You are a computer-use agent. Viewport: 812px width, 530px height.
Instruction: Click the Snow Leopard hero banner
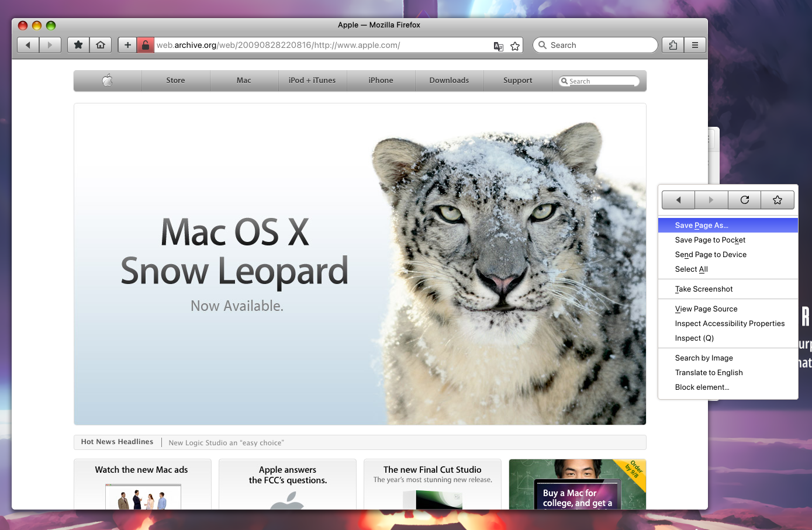tap(360, 264)
